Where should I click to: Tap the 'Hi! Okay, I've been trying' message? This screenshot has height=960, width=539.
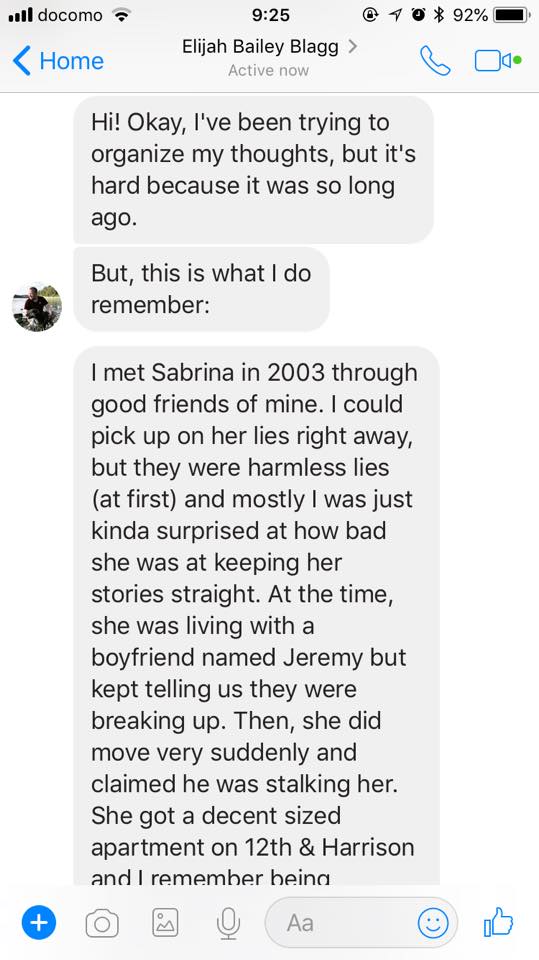click(254, 170)
